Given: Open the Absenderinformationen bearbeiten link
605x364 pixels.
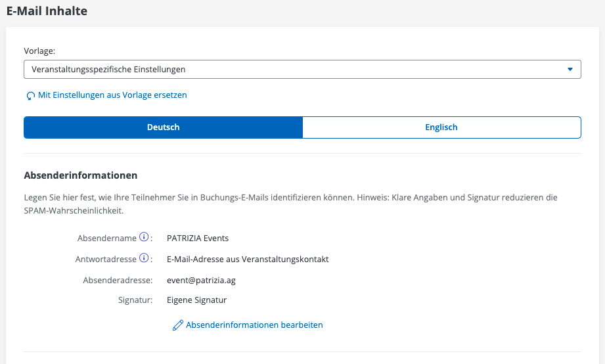Looking at the screenshot, I should tap(254, 325).
